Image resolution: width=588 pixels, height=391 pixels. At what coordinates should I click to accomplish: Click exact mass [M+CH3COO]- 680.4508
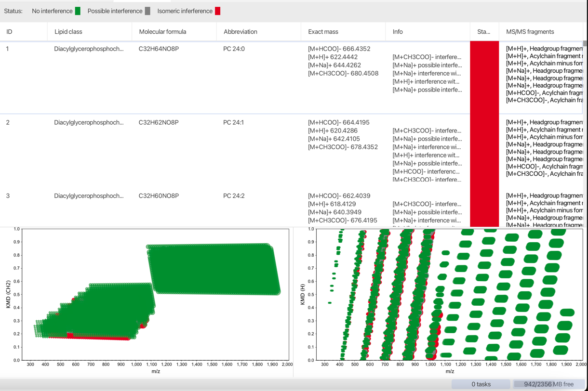[343, 73]
